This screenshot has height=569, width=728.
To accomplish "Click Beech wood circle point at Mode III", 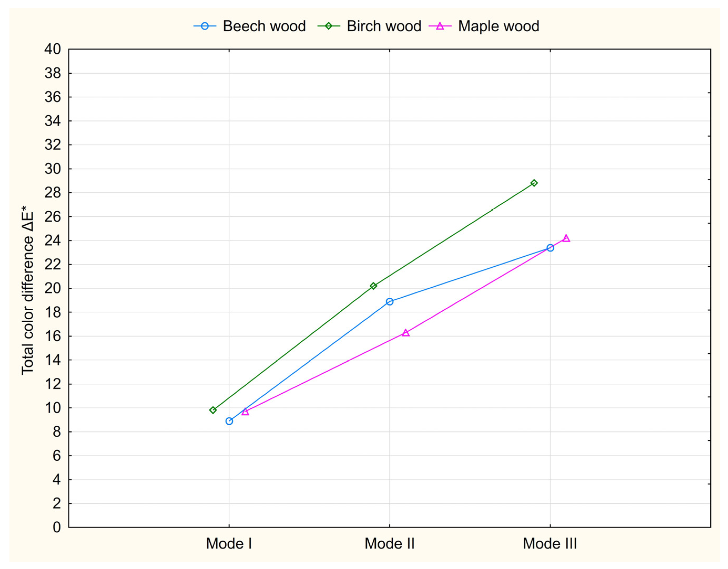I will pos(550,248).
